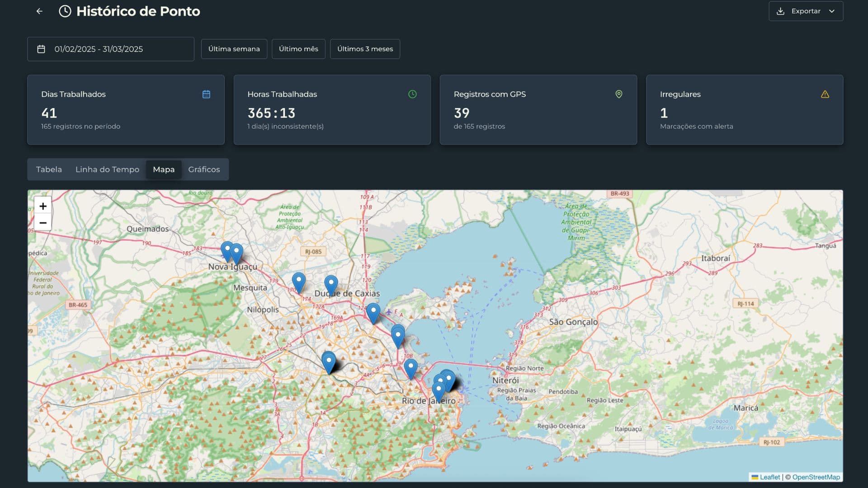The image size is (868, 488).
Task: Open the Exportar dropdown menu
Action: pyautogui.click(x=806, y=11)
